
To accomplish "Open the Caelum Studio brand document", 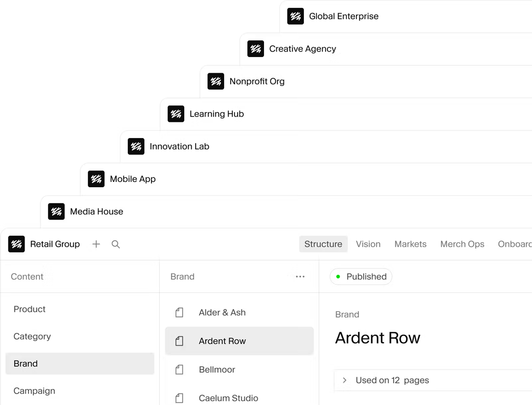I will tap(239, 398).
